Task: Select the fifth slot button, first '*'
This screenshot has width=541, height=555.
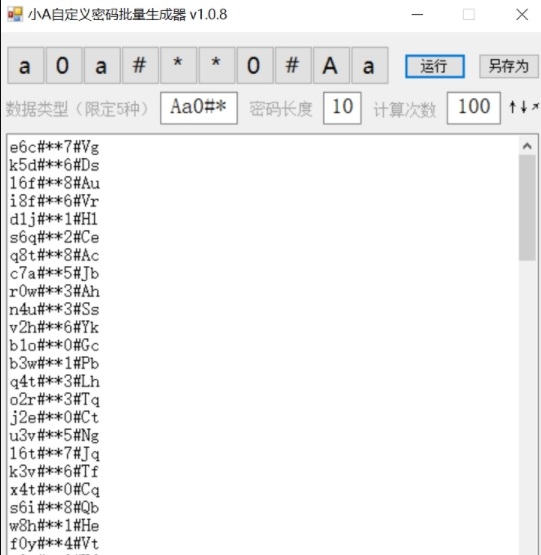Action: point(178,65)
